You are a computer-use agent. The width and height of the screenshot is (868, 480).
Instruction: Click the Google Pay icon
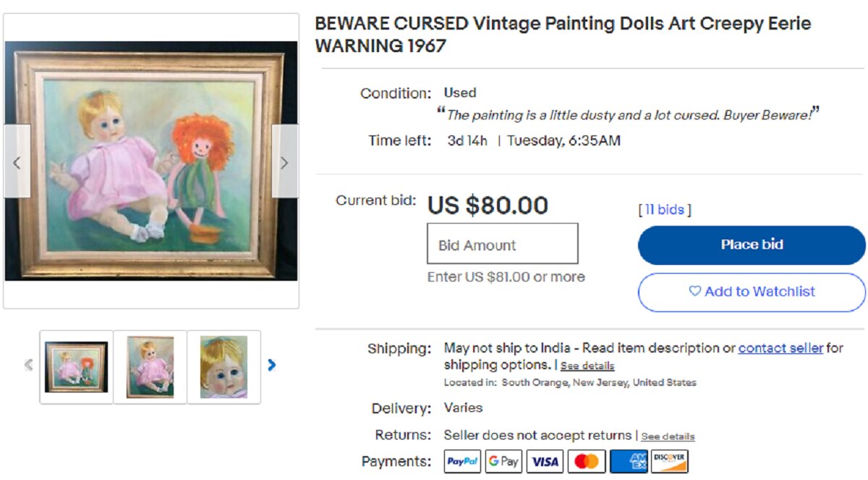coord(503,461)
